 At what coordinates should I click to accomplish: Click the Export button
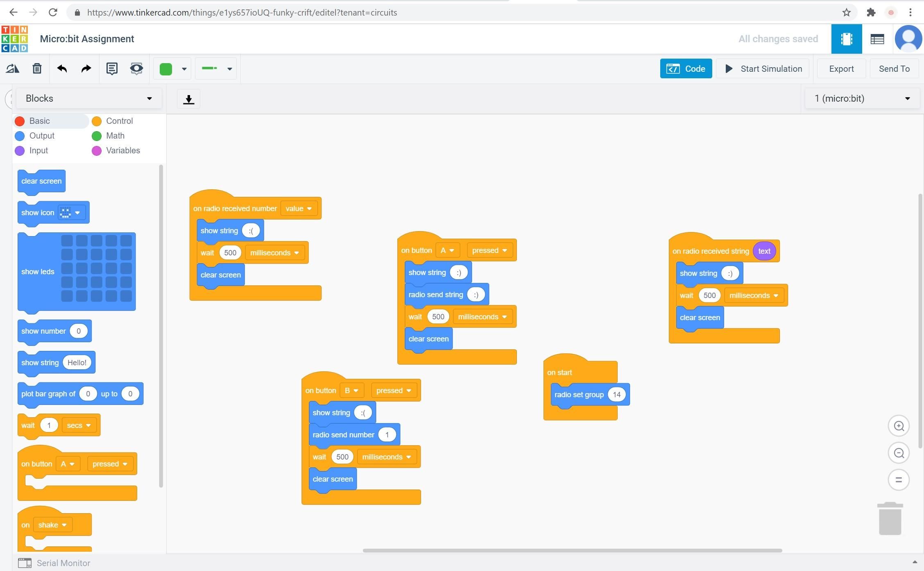[x=841, y=68]
